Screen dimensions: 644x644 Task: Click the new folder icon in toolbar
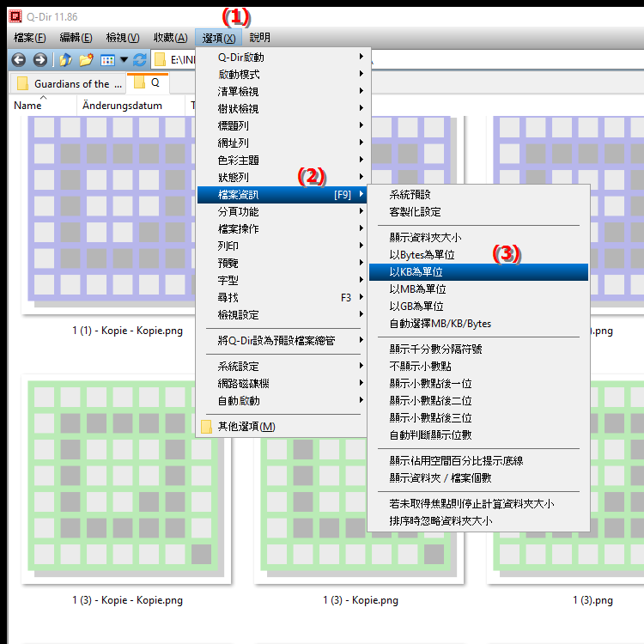(x=86, y=60)
